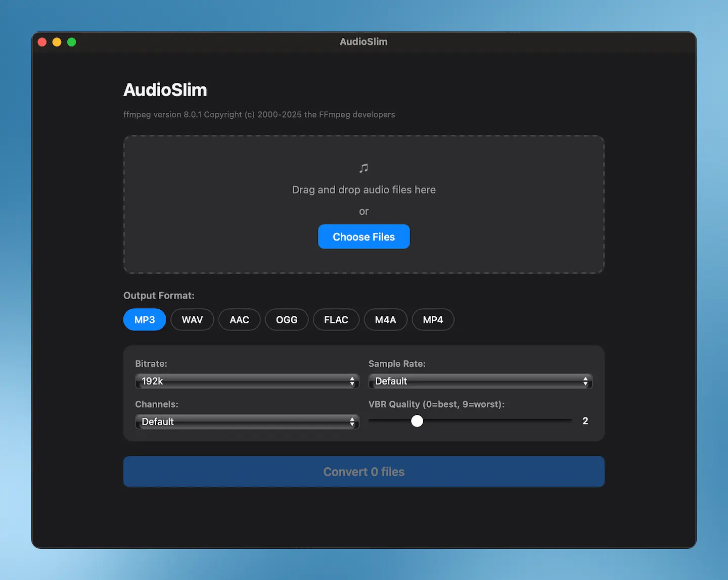728x580 pixels.
Task: Click the 'VBR Quality (0=best, 9=worst):' label
Action: (436, 404)
